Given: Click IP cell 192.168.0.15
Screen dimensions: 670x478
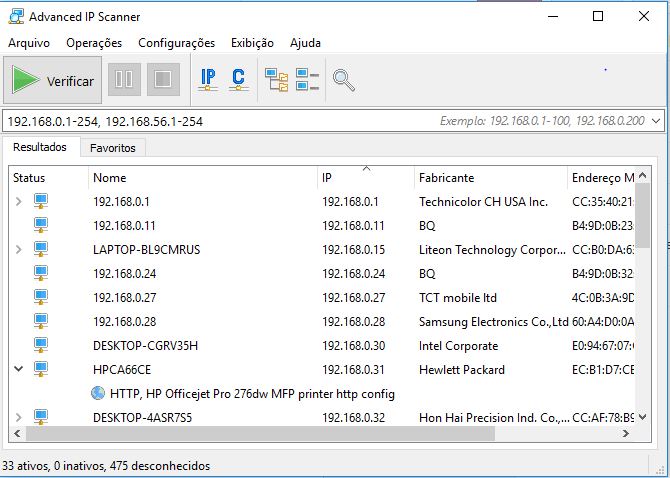Looking at the screenshot, I should pos(353,249).
